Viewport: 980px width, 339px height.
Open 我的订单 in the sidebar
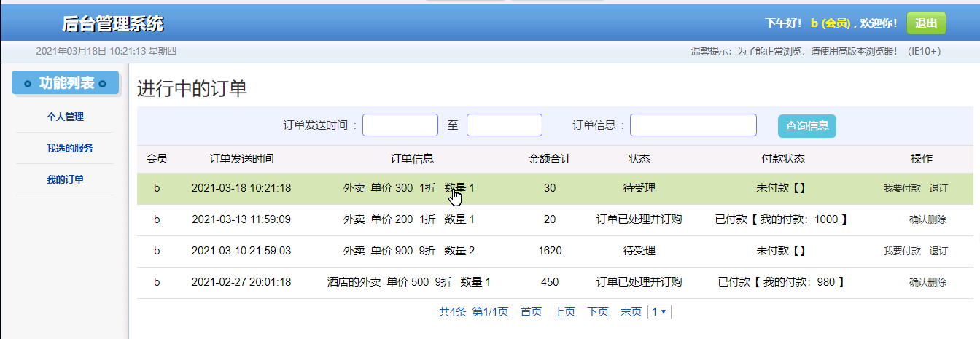tap(65, 179)
